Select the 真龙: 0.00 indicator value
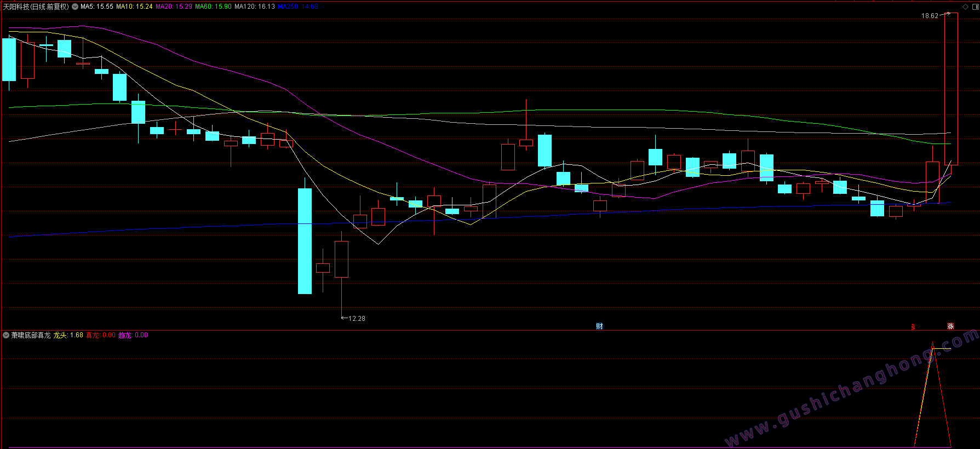The image size is (980, 449). 101,335
